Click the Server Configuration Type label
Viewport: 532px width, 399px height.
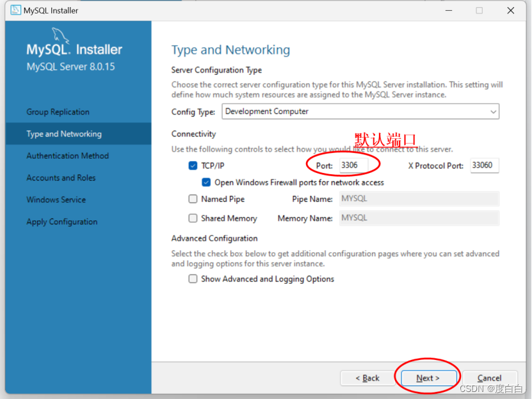click(216, 70)
